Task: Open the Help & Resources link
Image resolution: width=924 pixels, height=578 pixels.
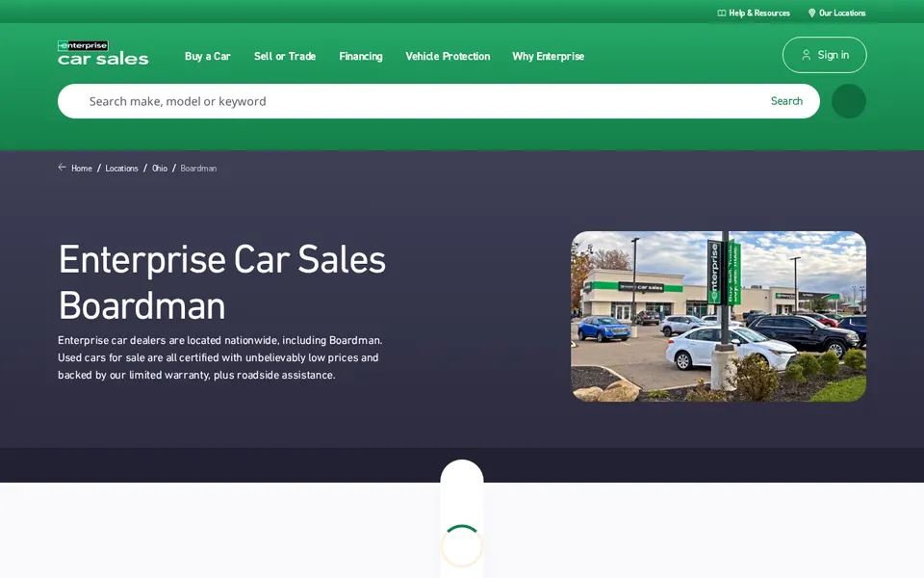Action: [x=754, y=13]
